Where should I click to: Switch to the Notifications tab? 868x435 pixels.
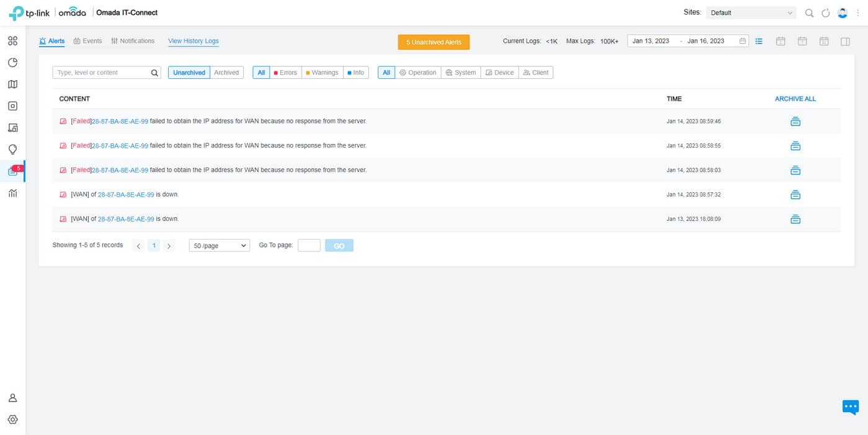pyautogui.click(x=133, y=41)
